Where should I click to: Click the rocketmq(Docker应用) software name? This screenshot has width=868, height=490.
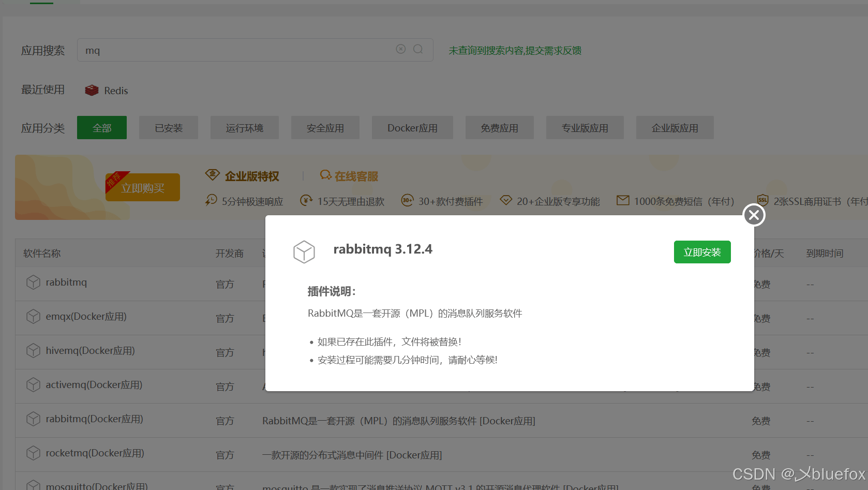tap(95, 453)
